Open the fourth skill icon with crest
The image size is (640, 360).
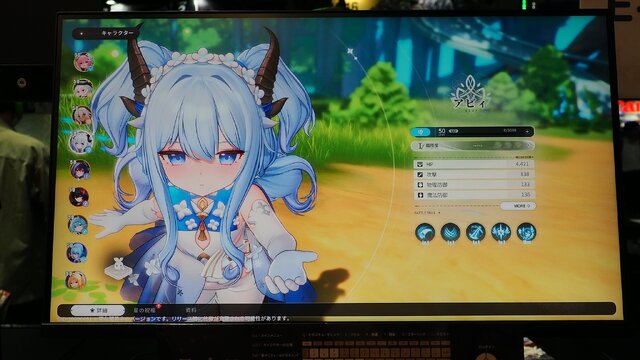(x=501, y=233)
